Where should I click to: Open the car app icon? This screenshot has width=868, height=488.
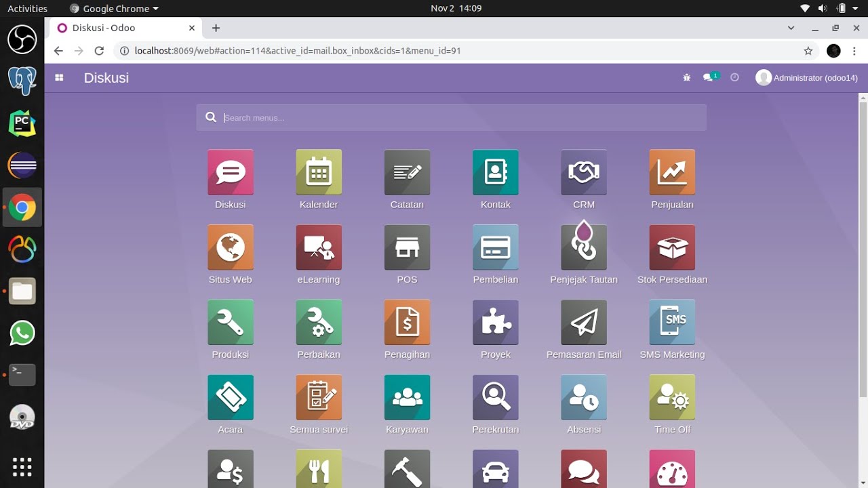coord(496,469)
